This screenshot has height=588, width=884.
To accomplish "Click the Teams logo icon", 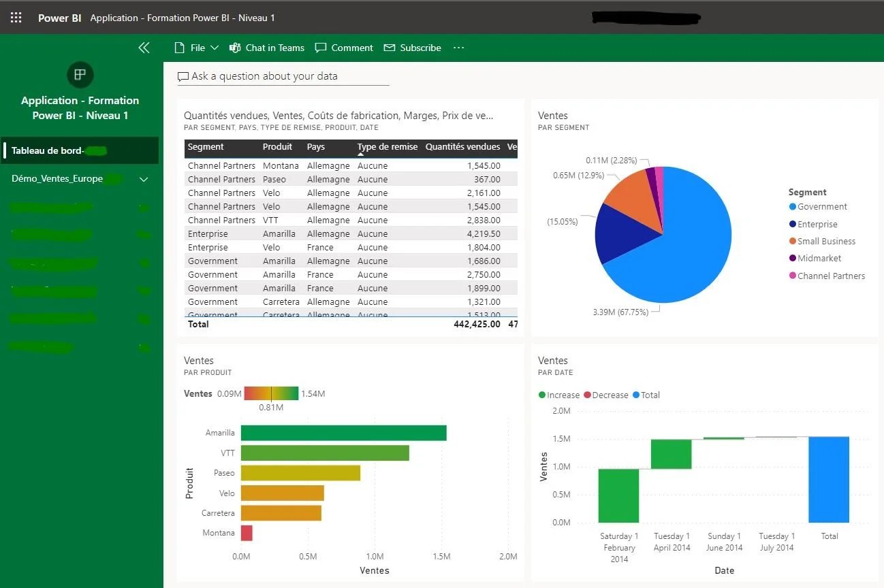I will coord(235,48).
